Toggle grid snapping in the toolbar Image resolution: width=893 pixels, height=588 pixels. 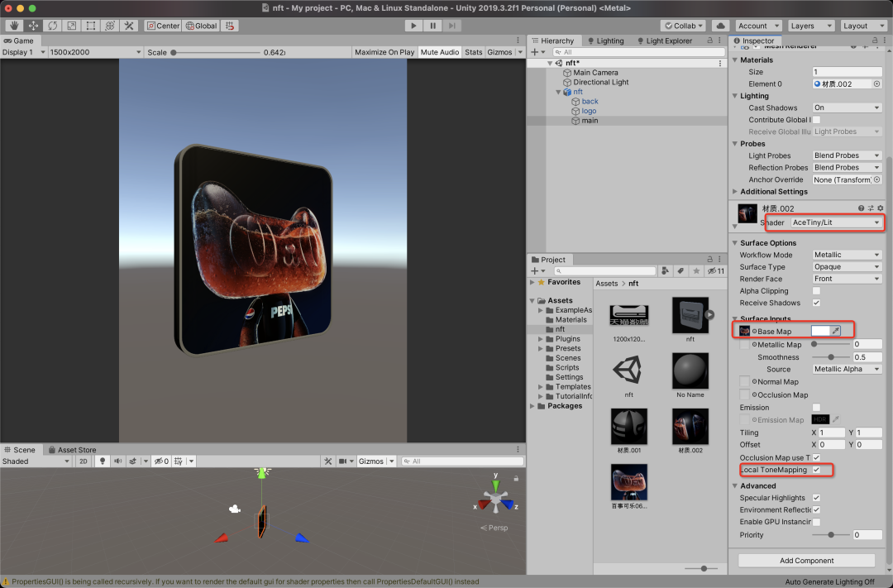click(230, 26)
